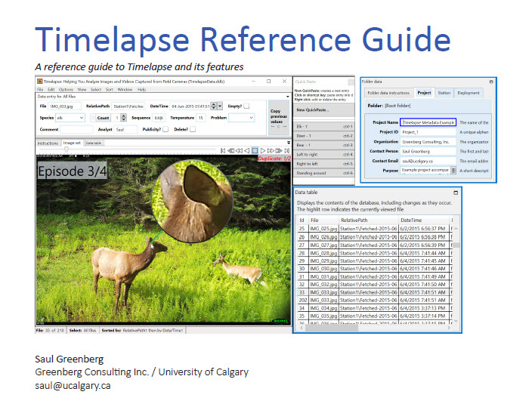Click the image navigation slider thumb
Image resolution: width=532 pixels, height=404 pixels.
(66, 149)
